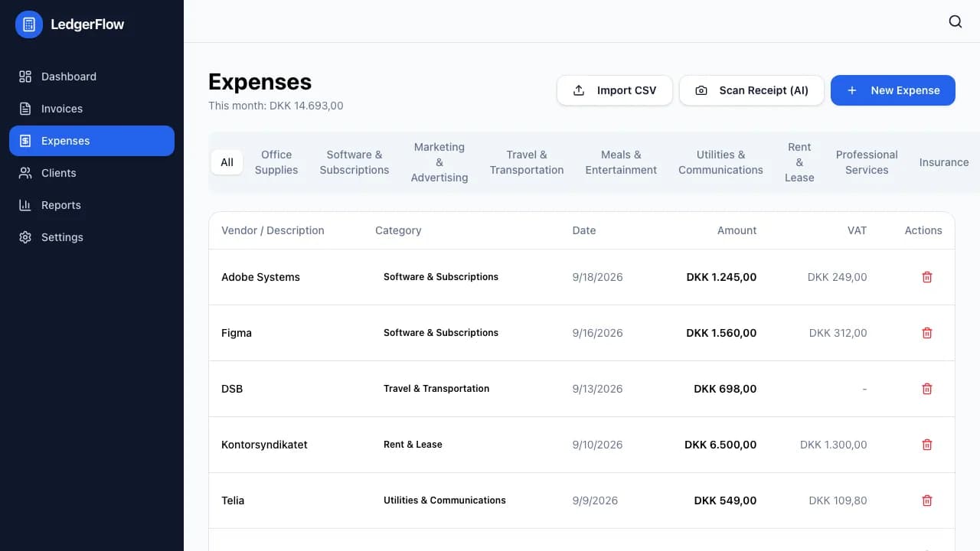Click the LedgerFlow calculator logo icon
980x551 pixels.
[x=29, y=24]
